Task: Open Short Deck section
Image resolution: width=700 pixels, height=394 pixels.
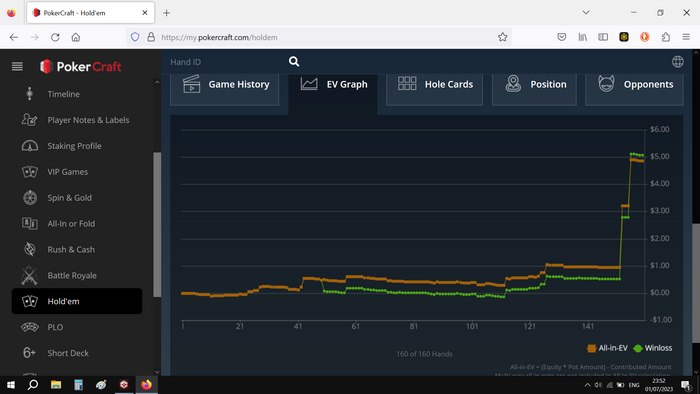Action: pos(68,353)
